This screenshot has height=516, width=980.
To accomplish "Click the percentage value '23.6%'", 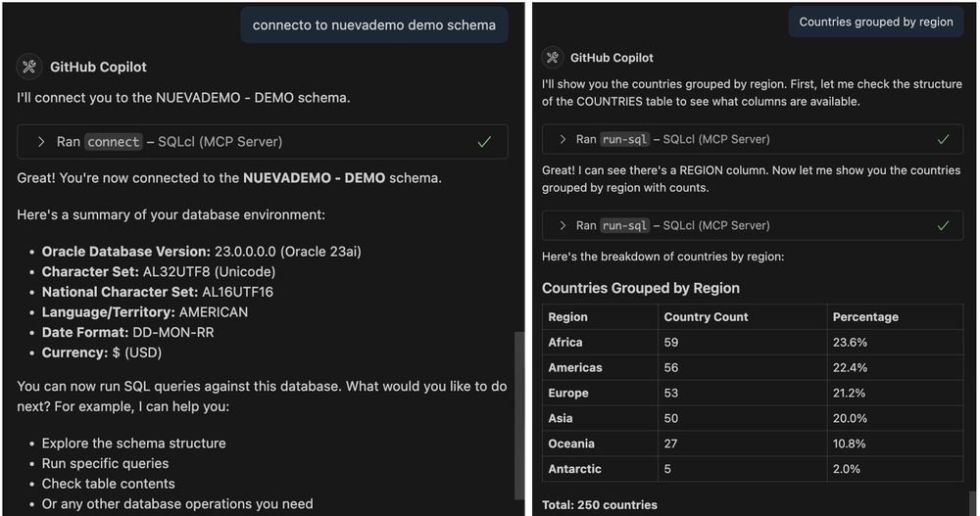I will (x=850, y=343).
